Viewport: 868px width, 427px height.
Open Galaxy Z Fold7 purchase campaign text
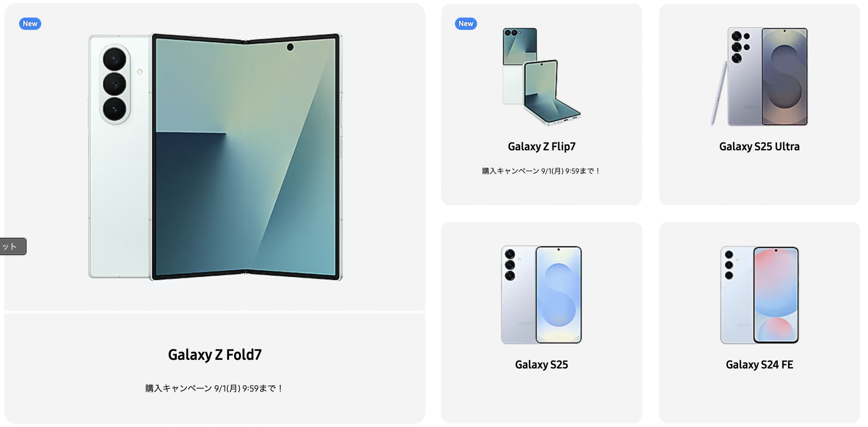click(214, 388)
